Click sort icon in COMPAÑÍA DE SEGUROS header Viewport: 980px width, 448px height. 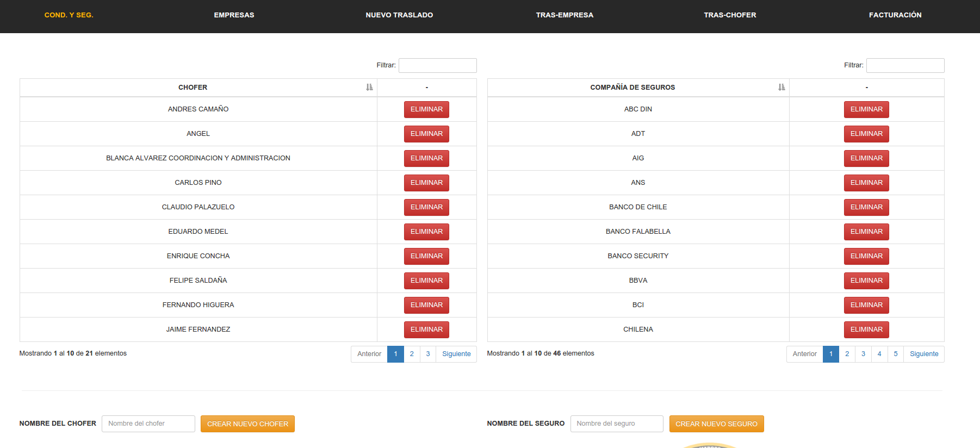[x=781, y=87]
